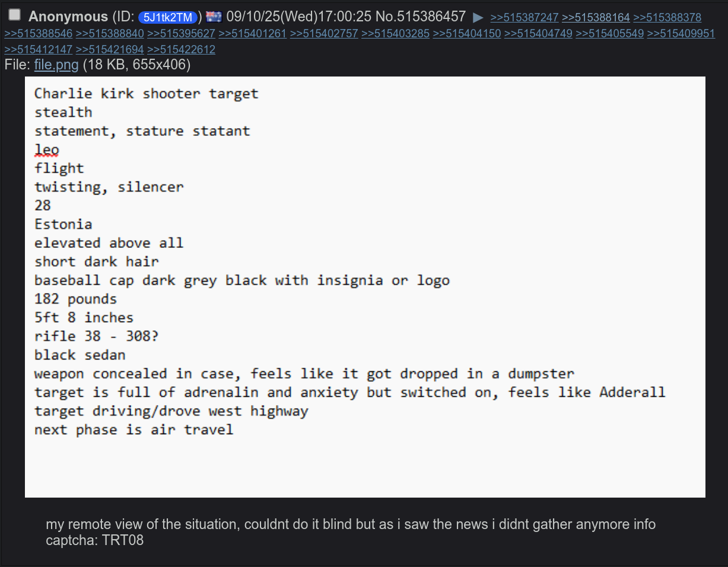Go to reply >>515401261

[x=253, y=34]
